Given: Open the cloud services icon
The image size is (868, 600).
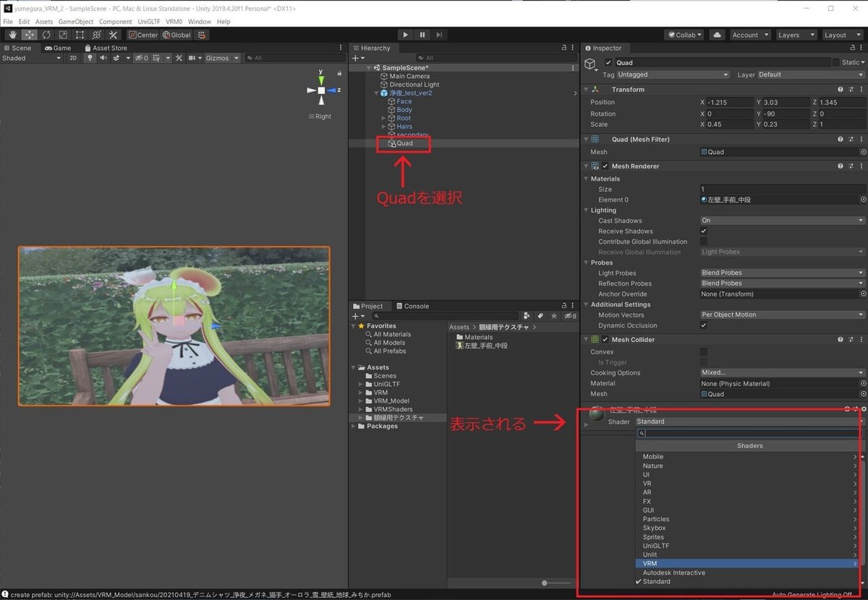Looking at the screenshot, I should click(x=717, y=35).
